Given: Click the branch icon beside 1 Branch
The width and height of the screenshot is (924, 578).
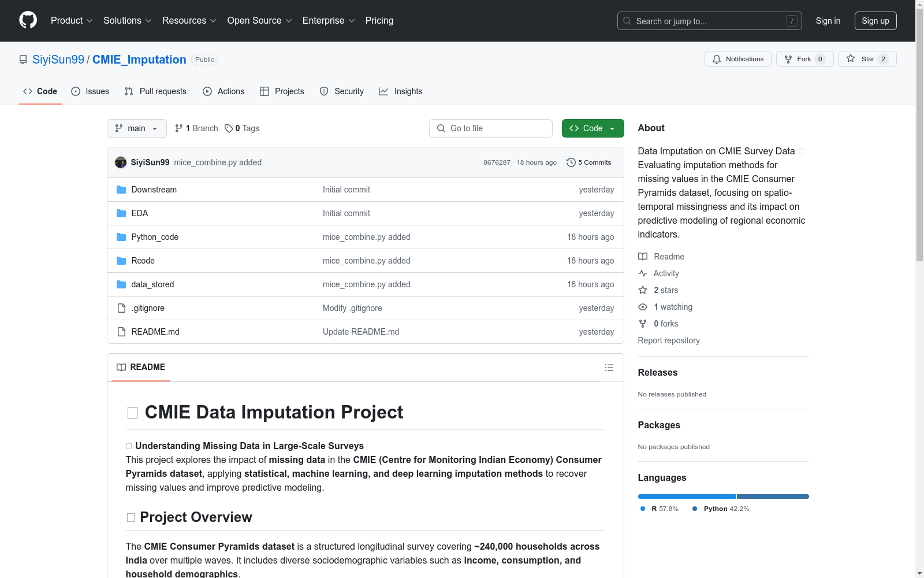Looking at the screenshot, I should (179, 128).
